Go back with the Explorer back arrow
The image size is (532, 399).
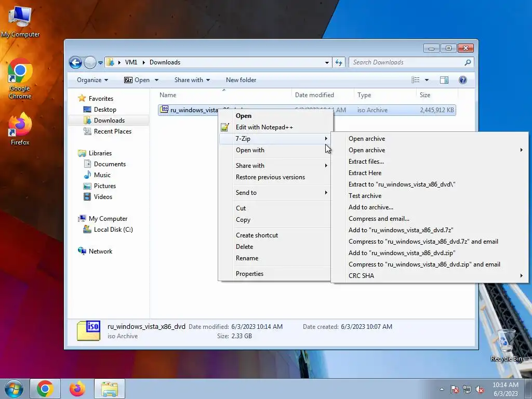[x=76, y=62]
